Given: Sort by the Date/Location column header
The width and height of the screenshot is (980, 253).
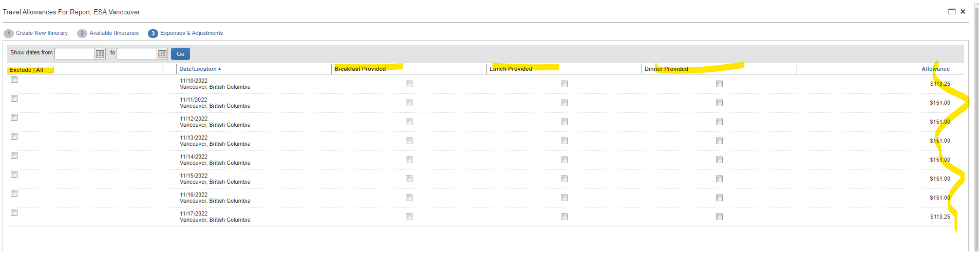Looking at the screenshot, I should pos(198,69).
